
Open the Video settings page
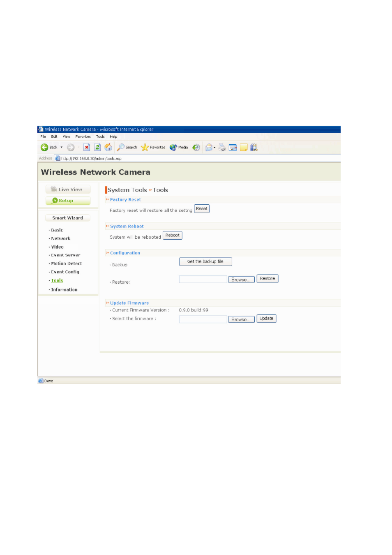(x=58, y=247)
